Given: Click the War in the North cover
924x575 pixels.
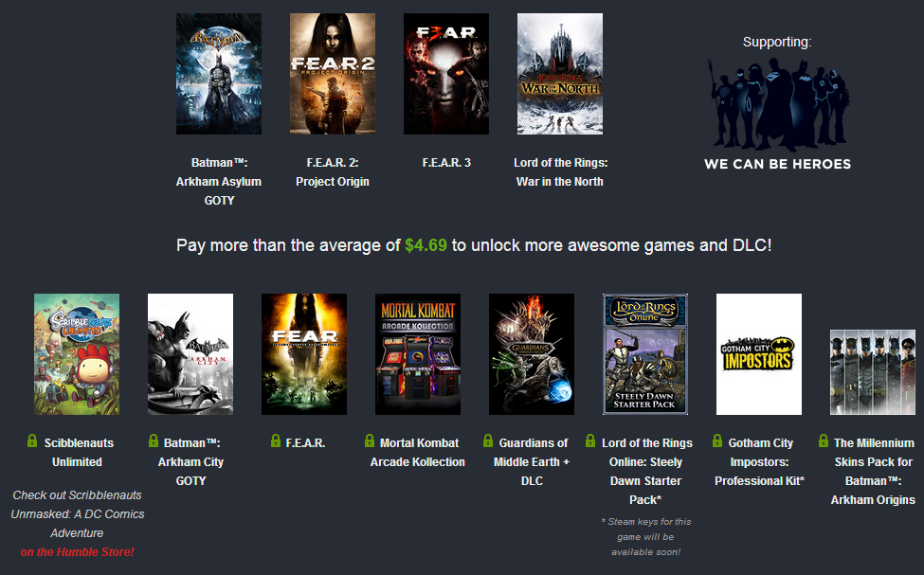Looking at the screenshot, I should click(x=560, y=74).
